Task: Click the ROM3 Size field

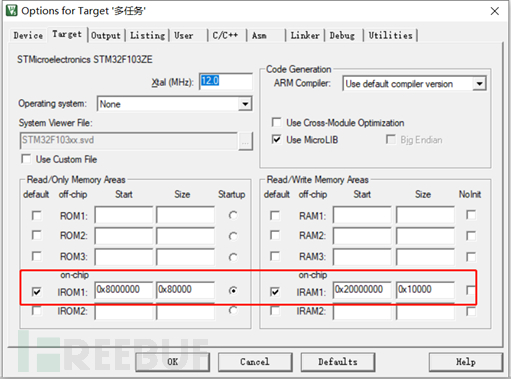Action: 186,257
